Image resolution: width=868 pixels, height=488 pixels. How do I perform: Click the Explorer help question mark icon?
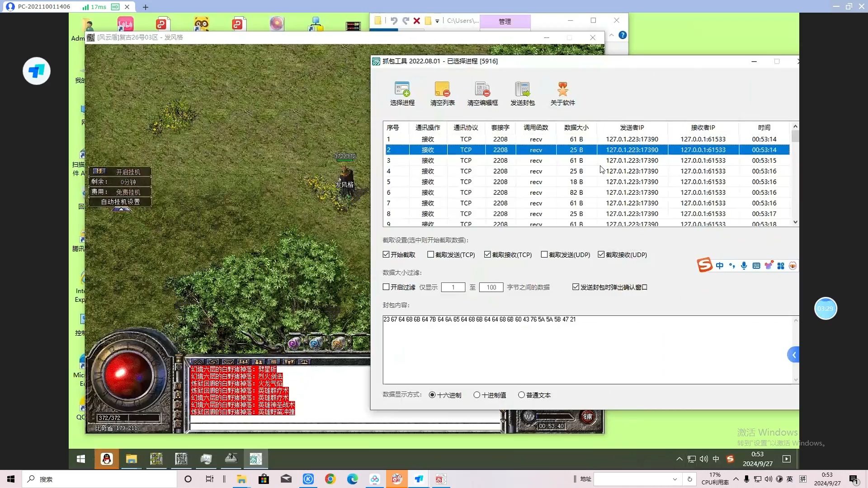[x=623, y=35]
